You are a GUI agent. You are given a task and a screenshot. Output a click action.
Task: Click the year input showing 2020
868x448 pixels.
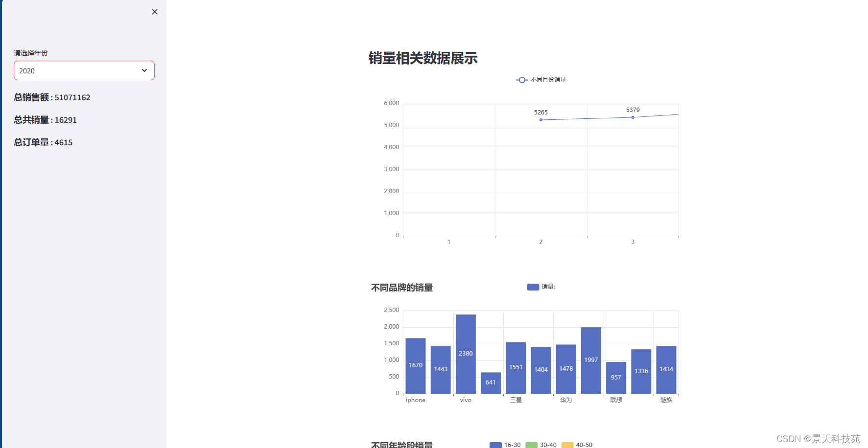click(84, 70)
